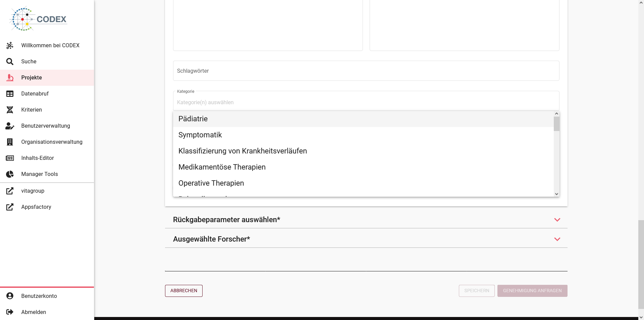Image resolution: width=644 pixels, height=320 pixels.
Task: Click the Willkommen bei CODEX network icon
Action: [10, 45]
